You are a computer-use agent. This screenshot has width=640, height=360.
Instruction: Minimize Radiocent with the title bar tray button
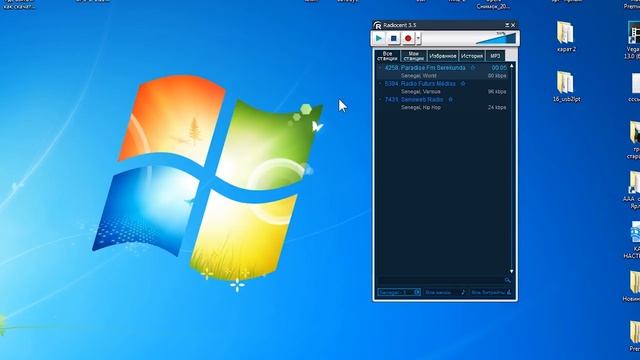click(x=507, y=25)
